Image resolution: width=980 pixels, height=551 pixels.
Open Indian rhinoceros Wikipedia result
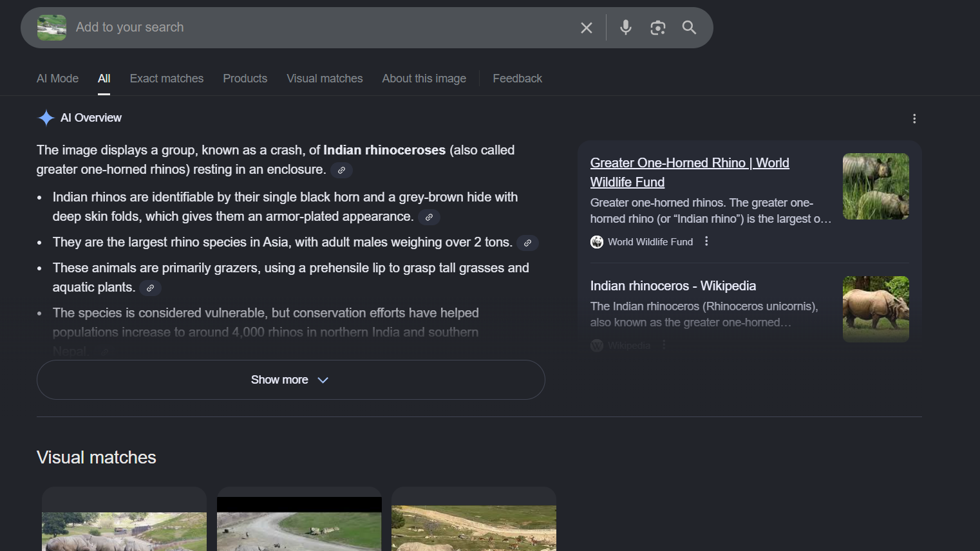(x=673, y=286)
